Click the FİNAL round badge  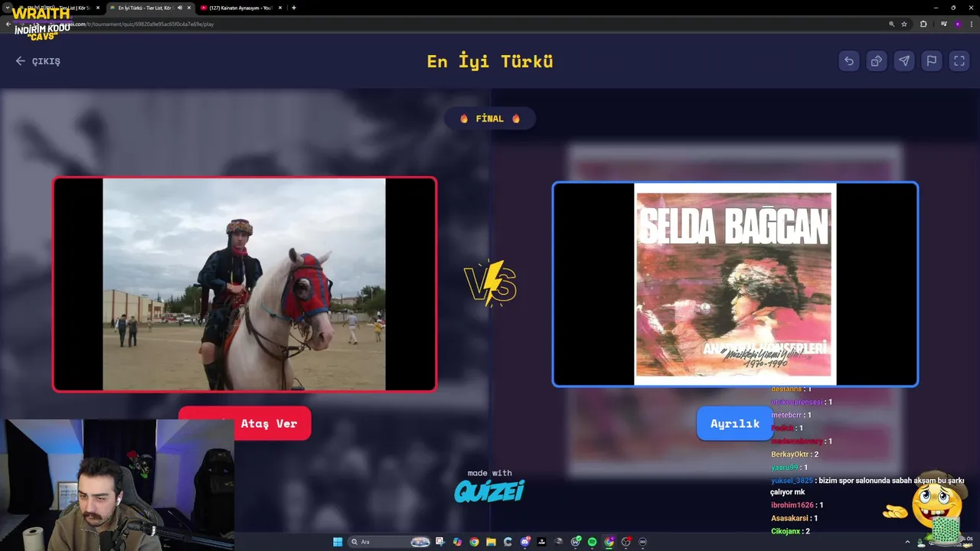pos(490,119)
